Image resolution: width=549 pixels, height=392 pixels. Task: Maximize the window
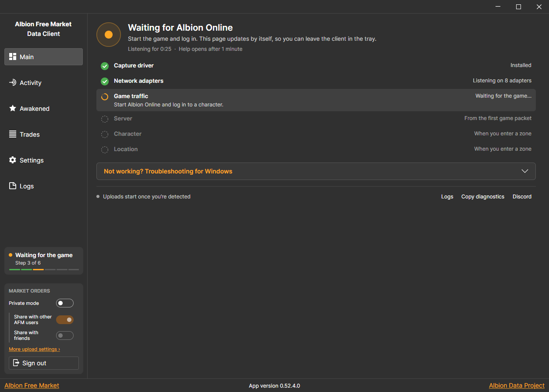[518, 7]
